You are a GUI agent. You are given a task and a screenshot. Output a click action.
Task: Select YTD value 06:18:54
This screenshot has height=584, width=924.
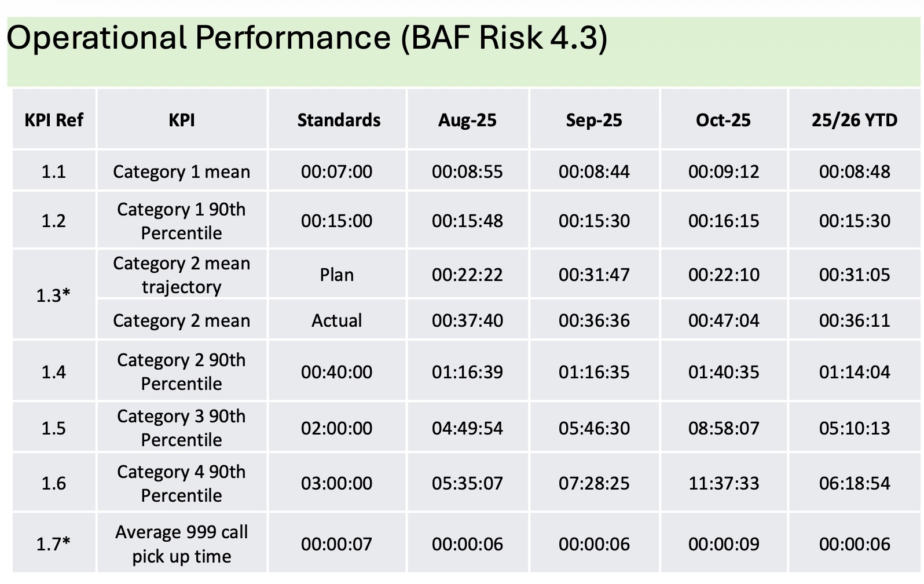tap(855, 484)
